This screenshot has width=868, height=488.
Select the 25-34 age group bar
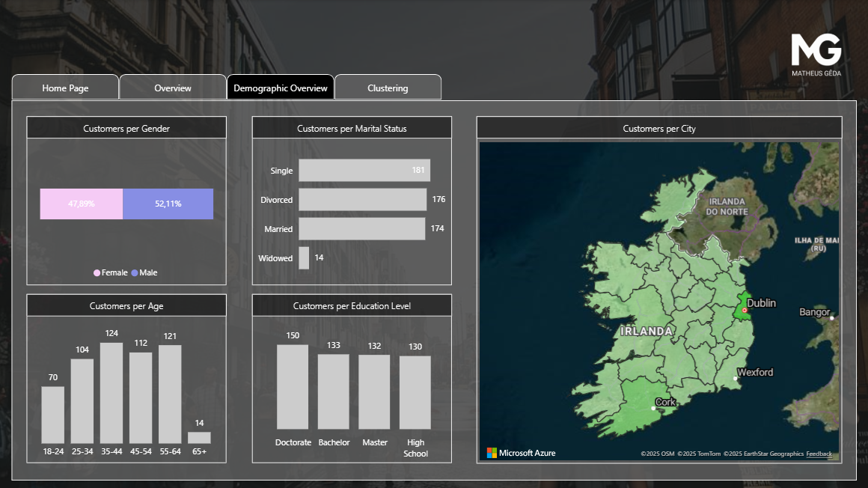82,401
